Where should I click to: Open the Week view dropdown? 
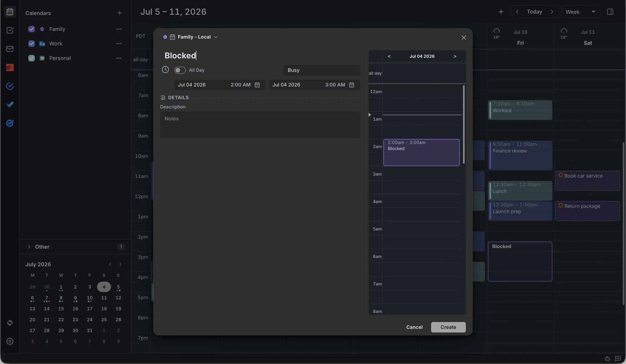click(x=581, y=12)
